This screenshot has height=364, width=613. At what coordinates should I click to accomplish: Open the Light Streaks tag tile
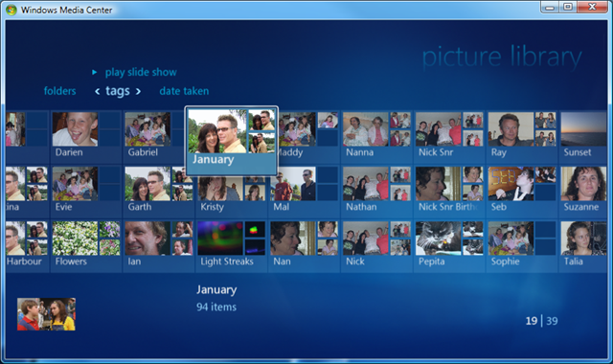tap(232, 246)
